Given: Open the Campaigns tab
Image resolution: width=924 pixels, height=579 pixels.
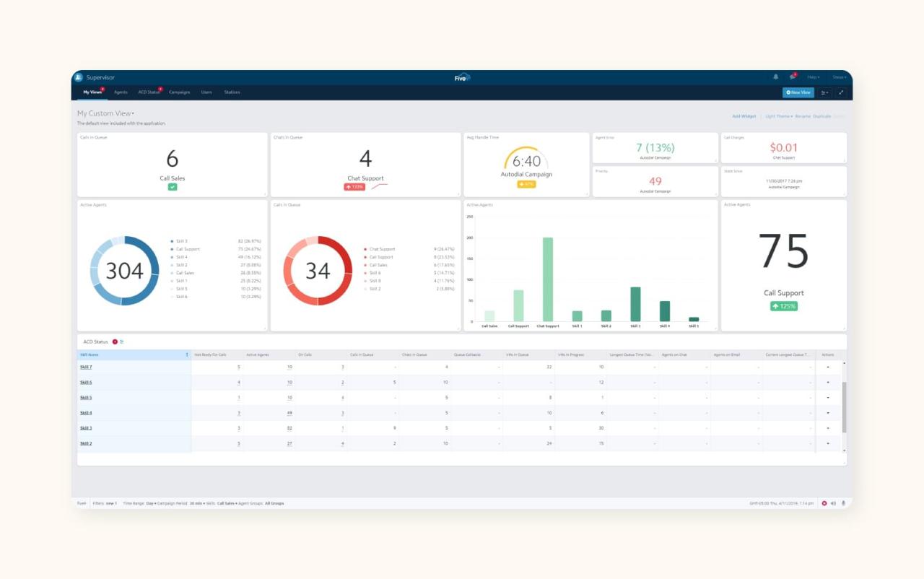Looking at the screenshot, I should (x=179, y=92).
